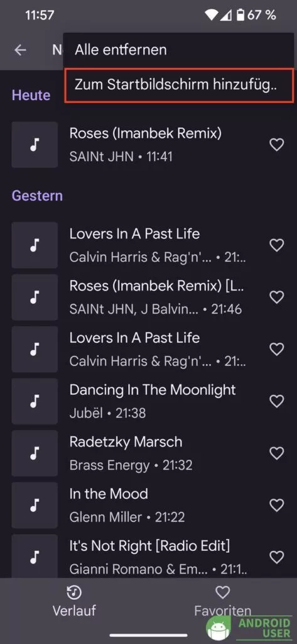Image resolution: width=297 pixels, height=644 pixels.
Task: Tap the Glenn Miller track thumbnail
Action: tap(35, 505)
